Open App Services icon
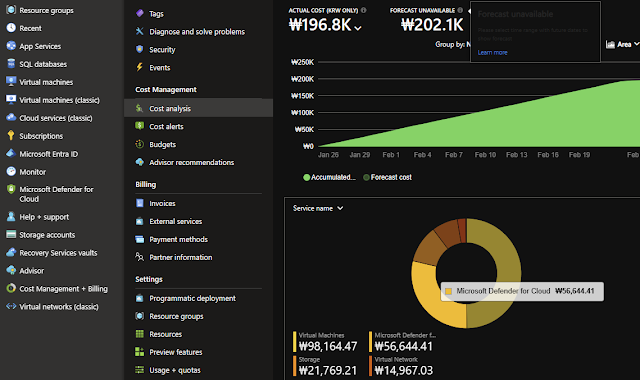 pyautogui.click(x=11, y=46)
